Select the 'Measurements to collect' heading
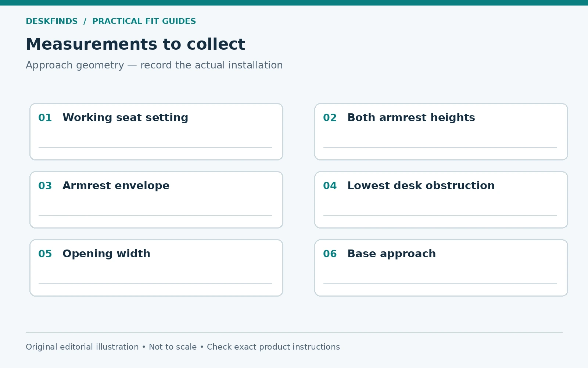 pos(135,44)
